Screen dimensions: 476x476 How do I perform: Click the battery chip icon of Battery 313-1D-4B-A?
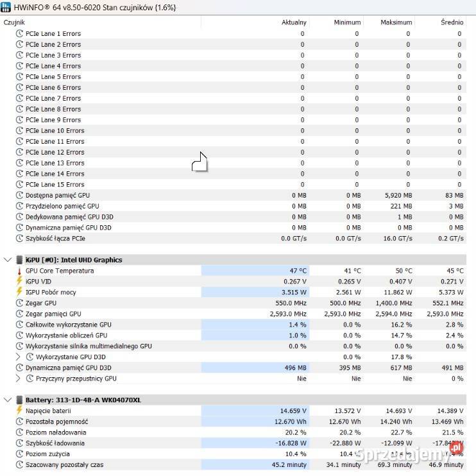19,400
